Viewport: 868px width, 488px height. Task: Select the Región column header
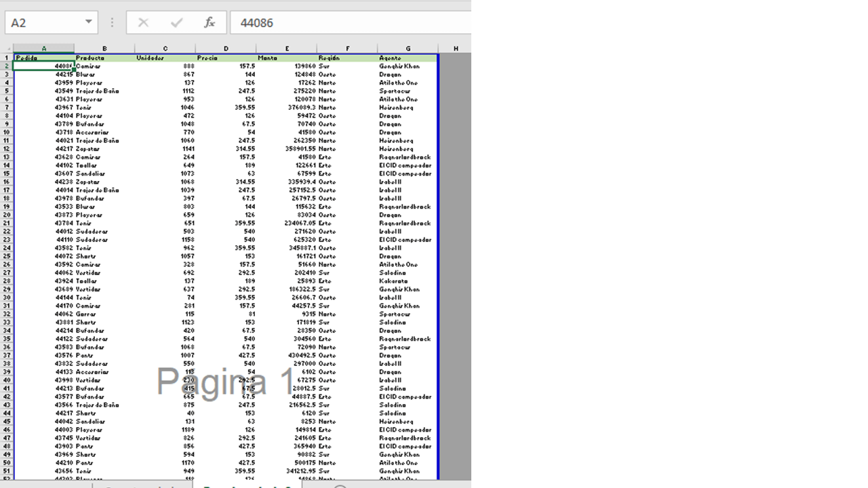(x=347, y=48)
